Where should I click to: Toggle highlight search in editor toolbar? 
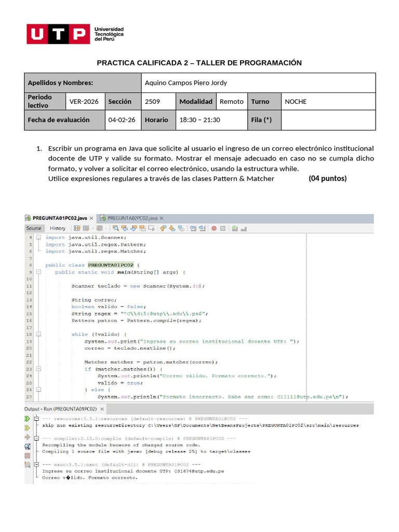pos(142,229)
